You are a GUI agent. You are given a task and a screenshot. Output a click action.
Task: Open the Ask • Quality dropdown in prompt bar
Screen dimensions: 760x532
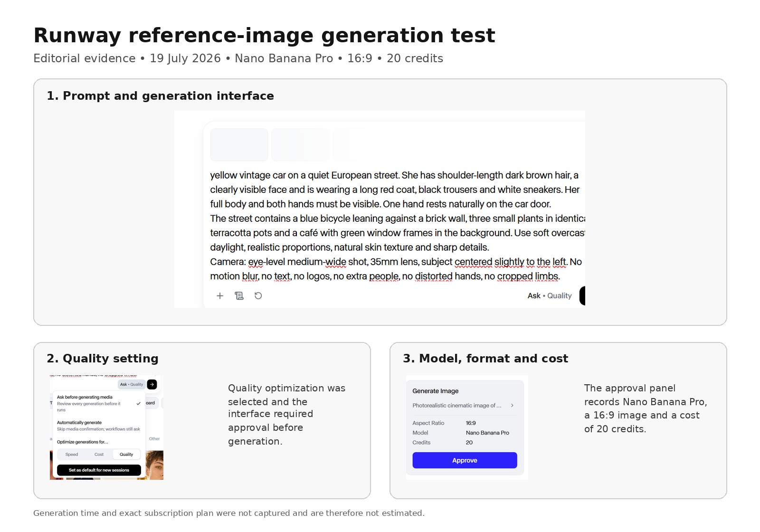pos(550,296)
